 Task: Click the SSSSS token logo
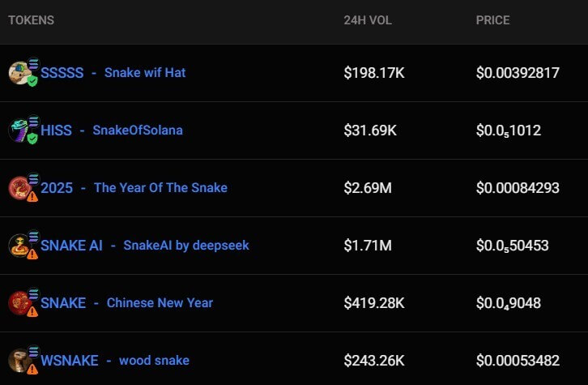pyautogui.click(x=19, y=73)
